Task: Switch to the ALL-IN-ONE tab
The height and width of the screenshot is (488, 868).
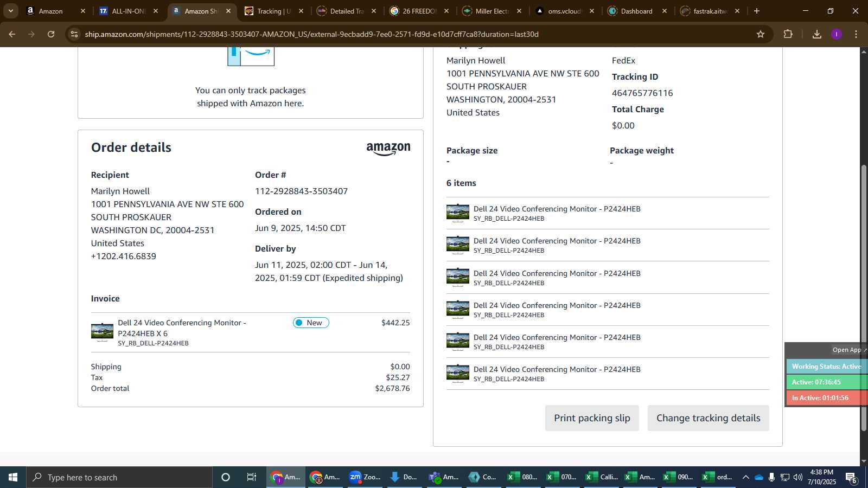Action: click(128, 11)
